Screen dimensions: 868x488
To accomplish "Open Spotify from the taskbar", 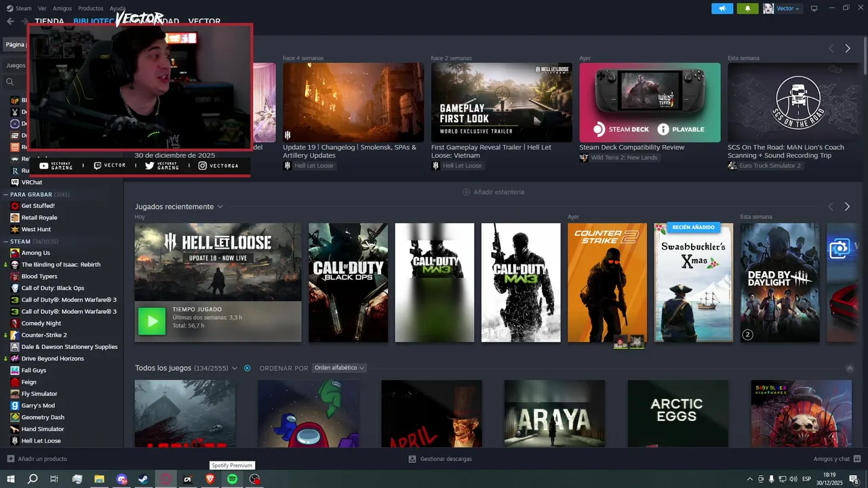I will 233,479.
